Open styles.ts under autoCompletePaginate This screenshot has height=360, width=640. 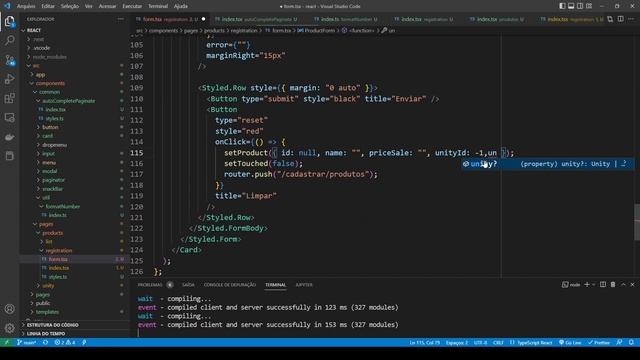click(56, 118)
